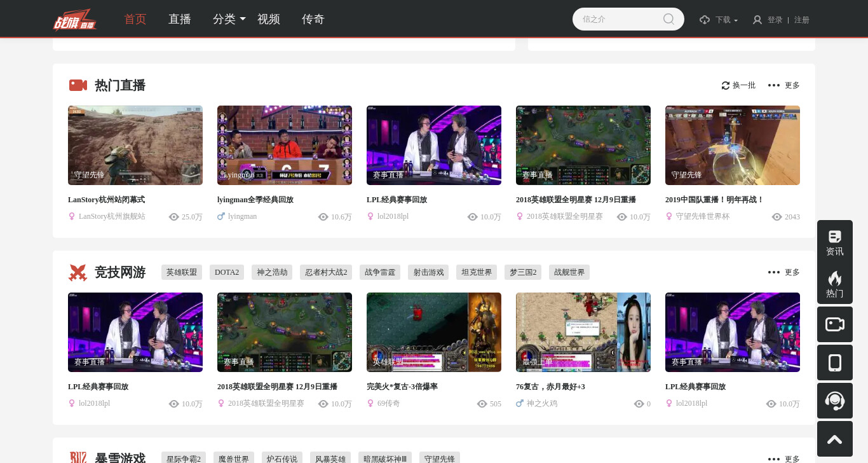Click streamer name 守望先锋世界杯

[x=703, y=216]
